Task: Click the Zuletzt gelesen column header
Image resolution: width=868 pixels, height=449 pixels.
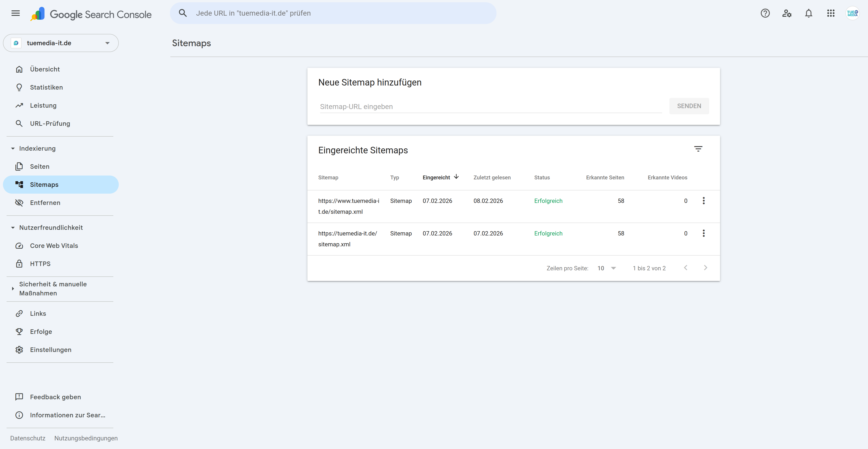Action: pos(492,178)
